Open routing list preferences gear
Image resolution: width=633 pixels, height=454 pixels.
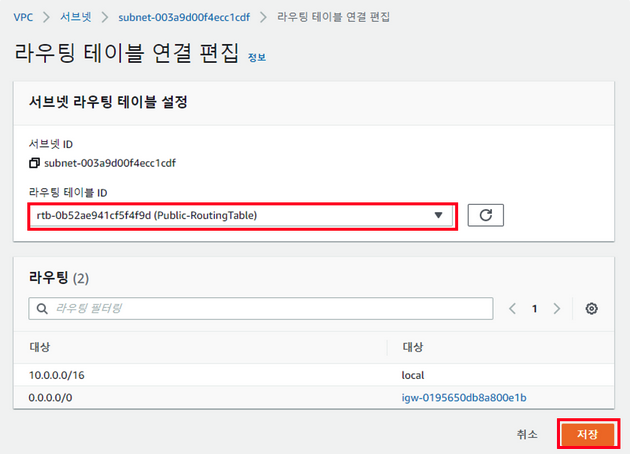[592, 309]
